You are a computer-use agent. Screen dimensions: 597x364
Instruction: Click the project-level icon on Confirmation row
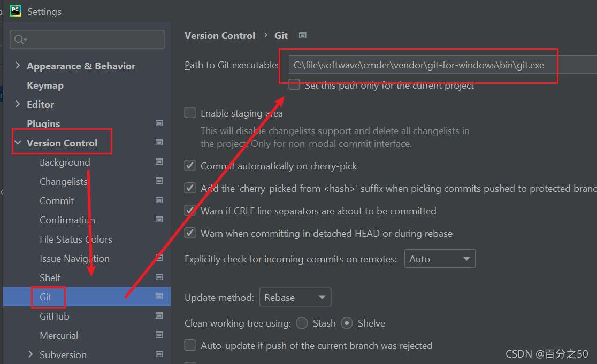159,220
